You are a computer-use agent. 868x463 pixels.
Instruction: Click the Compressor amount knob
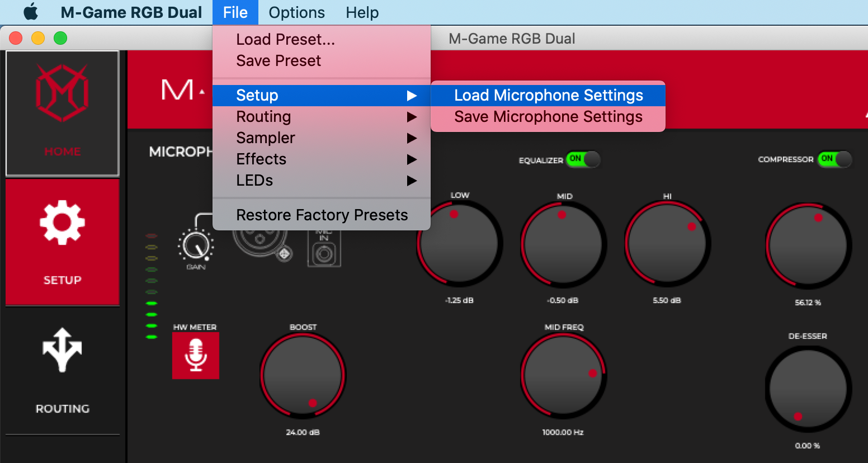(808, 246)
